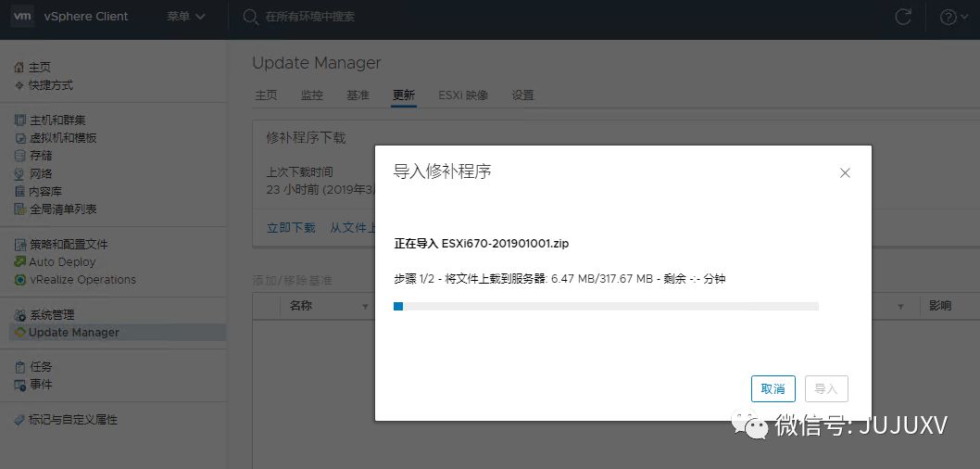This screenshot has width=980, height=469.
Task: Open 任务 in the sidebar
Action: click(x=41, y=367)
